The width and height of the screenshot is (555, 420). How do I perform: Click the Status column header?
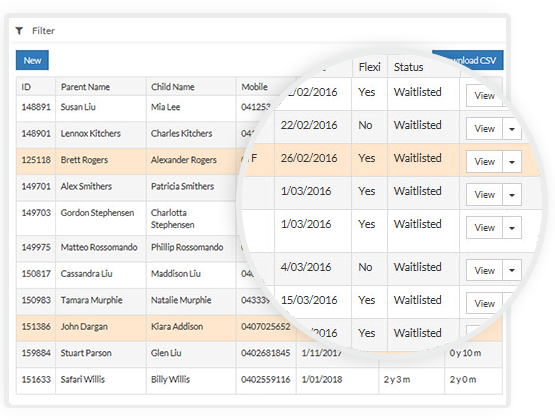(x=408, y=67)
